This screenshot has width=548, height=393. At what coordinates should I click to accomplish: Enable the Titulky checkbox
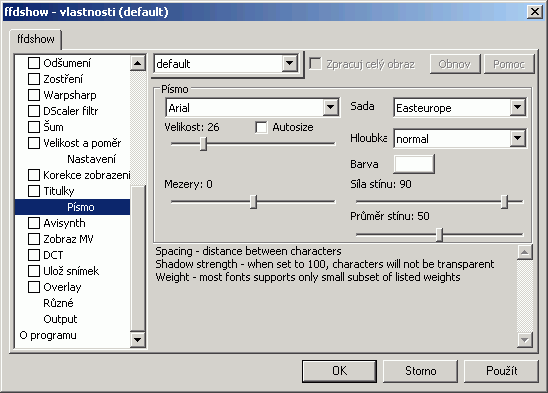click(34, 191)
